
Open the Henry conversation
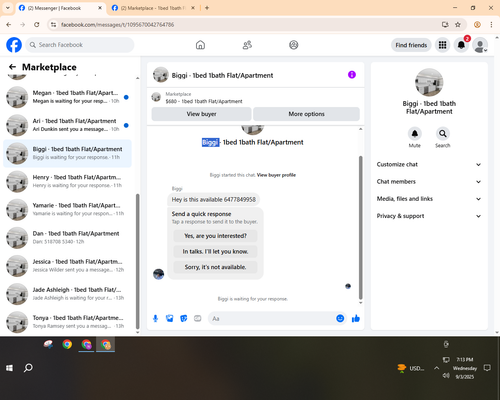pyautogui.click(x=67, y=182)
